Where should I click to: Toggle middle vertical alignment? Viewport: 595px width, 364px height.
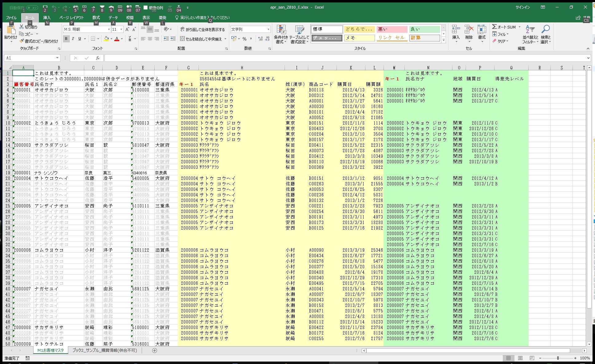(x=150, y=29)
